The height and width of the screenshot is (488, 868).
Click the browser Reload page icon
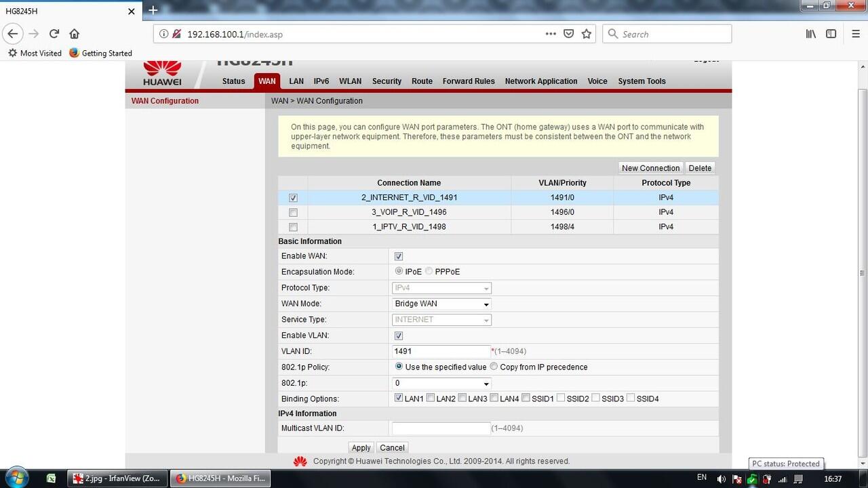(54, 34)
